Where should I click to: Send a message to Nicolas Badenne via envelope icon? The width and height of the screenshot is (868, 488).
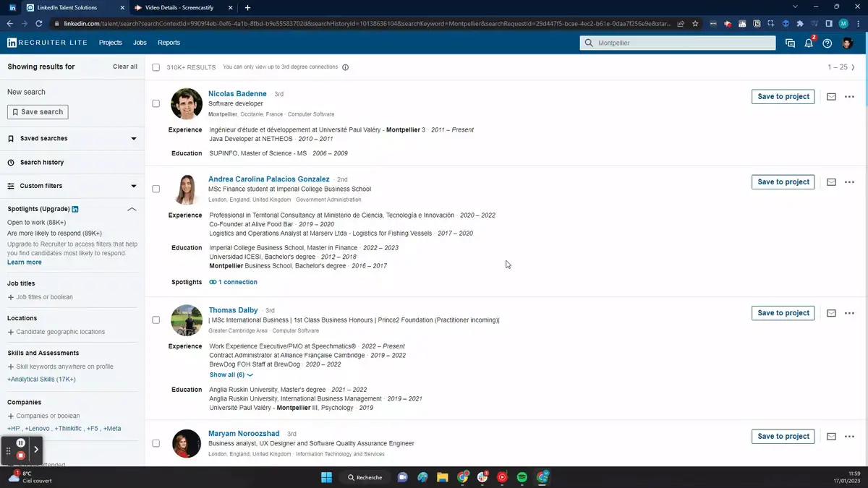tap(831, 97)
